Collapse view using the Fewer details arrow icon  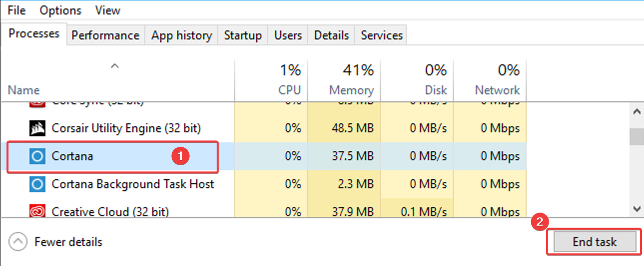click(x=18, y=242)
